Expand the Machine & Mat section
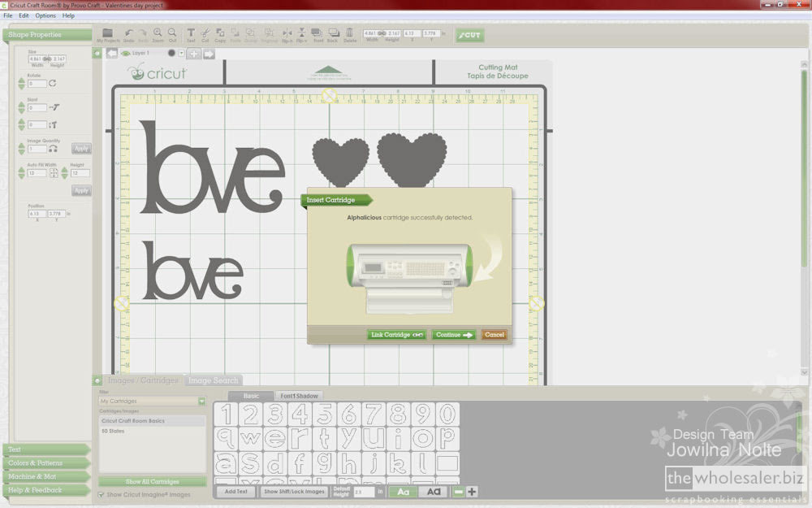The width and height of the screenshot is (812, 508). (x=46, y=476)
